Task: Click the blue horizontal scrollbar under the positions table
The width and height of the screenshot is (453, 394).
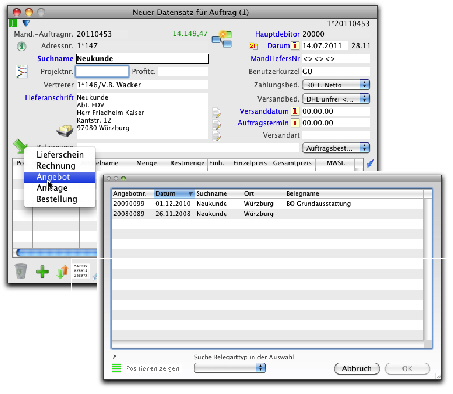Action: pos(57,252)
